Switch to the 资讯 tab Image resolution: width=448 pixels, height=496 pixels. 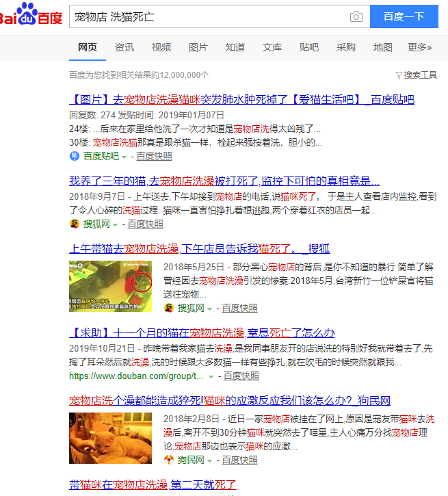(124, 47)
